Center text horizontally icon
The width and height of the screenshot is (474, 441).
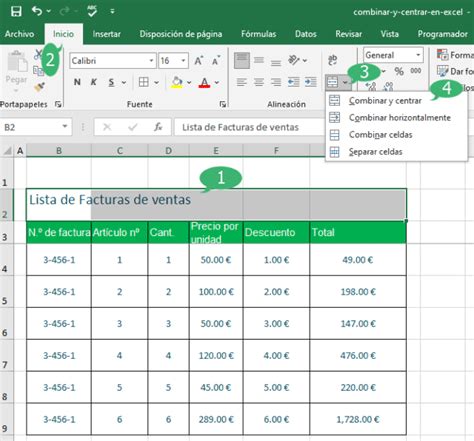coord(259,82)
